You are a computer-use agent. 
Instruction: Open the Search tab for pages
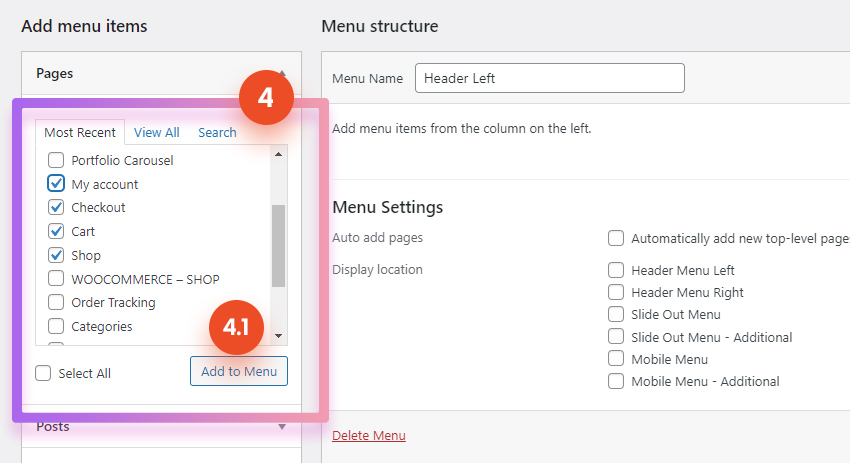(217, 132)
